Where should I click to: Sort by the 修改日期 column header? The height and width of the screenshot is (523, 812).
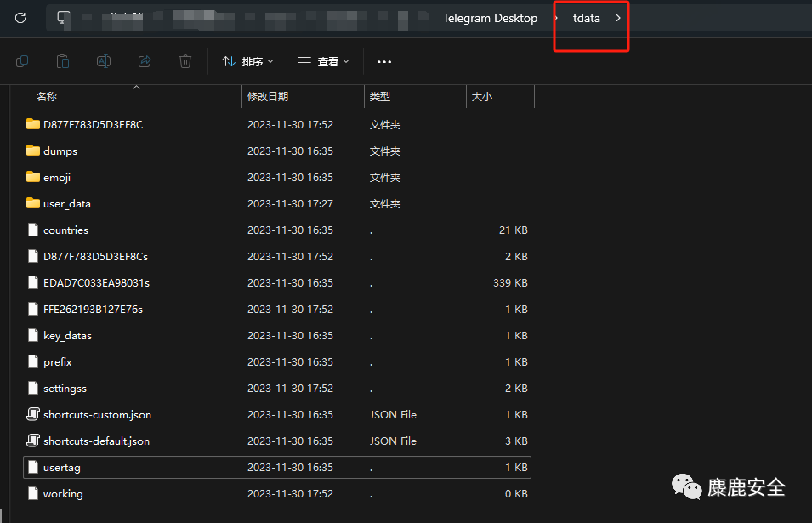click(268, 96)
